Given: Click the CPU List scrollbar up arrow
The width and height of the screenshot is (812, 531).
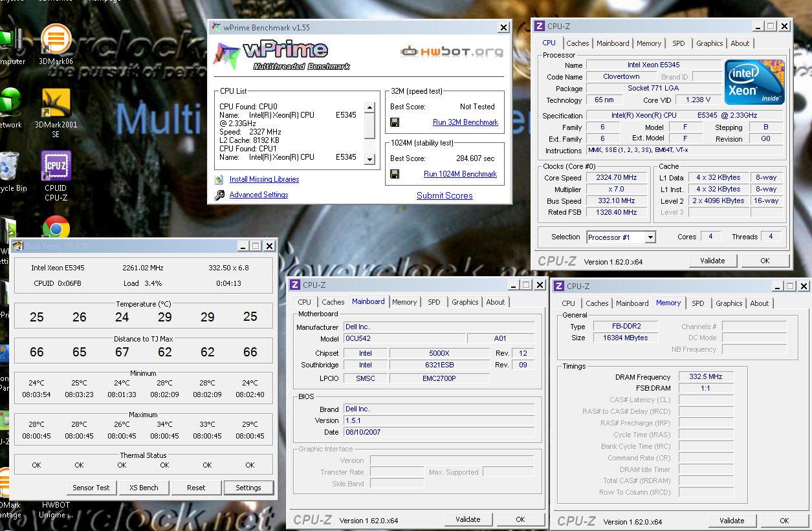Looking at the screenshot, I should (369, 107).
